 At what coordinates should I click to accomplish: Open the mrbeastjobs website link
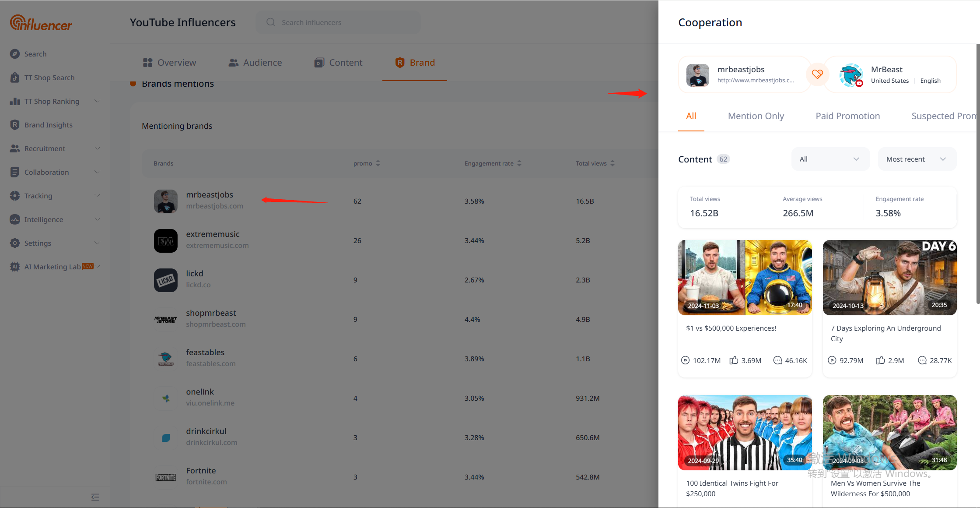(755, 80)
